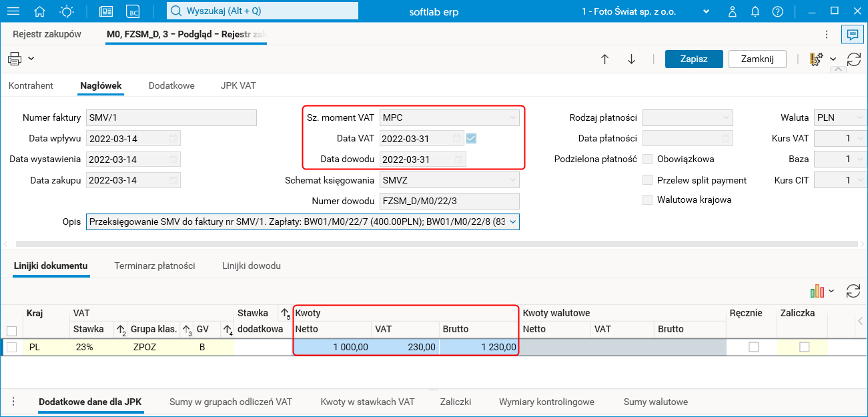The image size is (868, 417).
Task: Toggle Przelew split payment checkbox
Action: (x=647, y=180)
